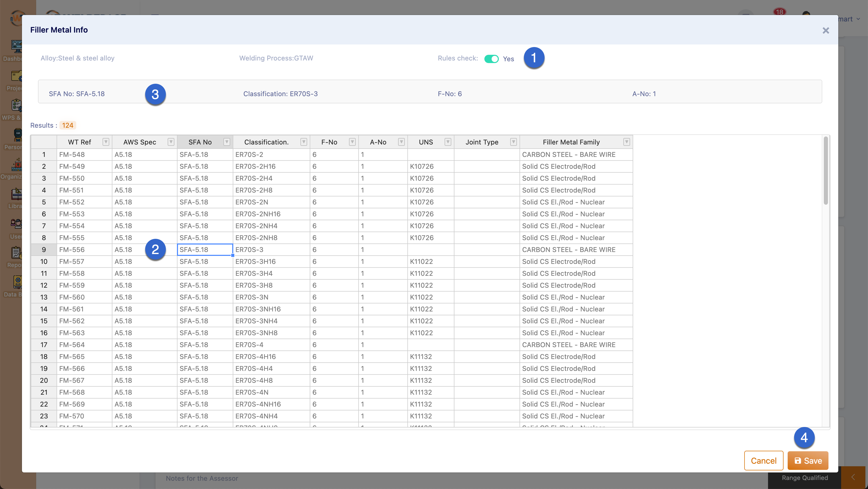The image size is (868, 489).
Task: Click the A-No column filter arrow
Action: click(401, 142)
